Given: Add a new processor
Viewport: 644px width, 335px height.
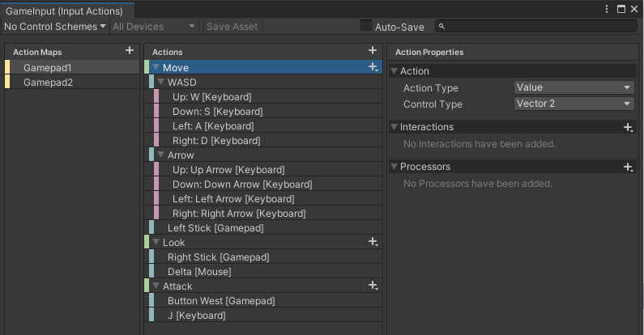Looking at the screenshot, I should pyautogui.click(x=628, y=167).
